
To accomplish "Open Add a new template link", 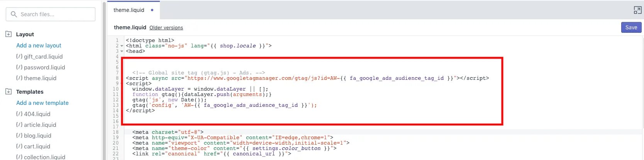I will pos(42,103).
